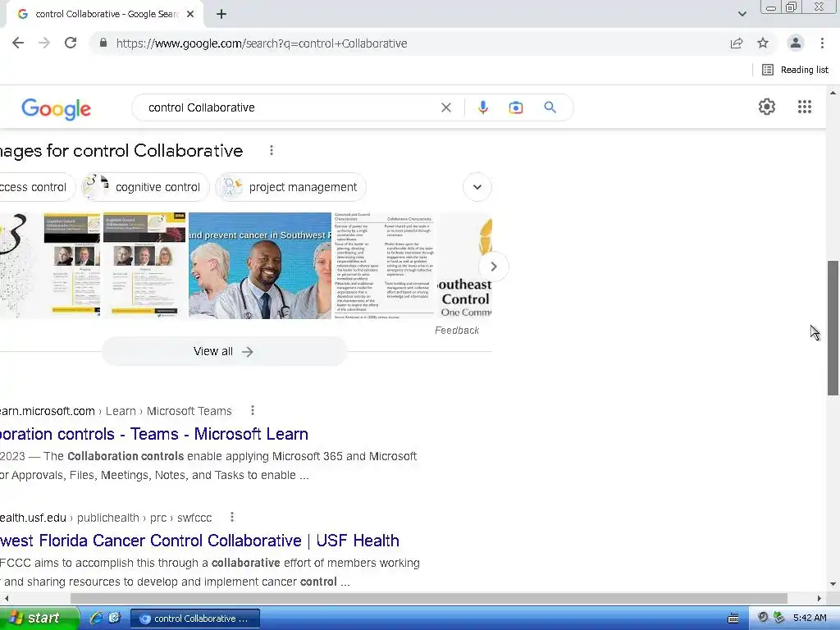
Task: Launch Internet Explorer from quick launch
Action: click(x=96, y=619)
